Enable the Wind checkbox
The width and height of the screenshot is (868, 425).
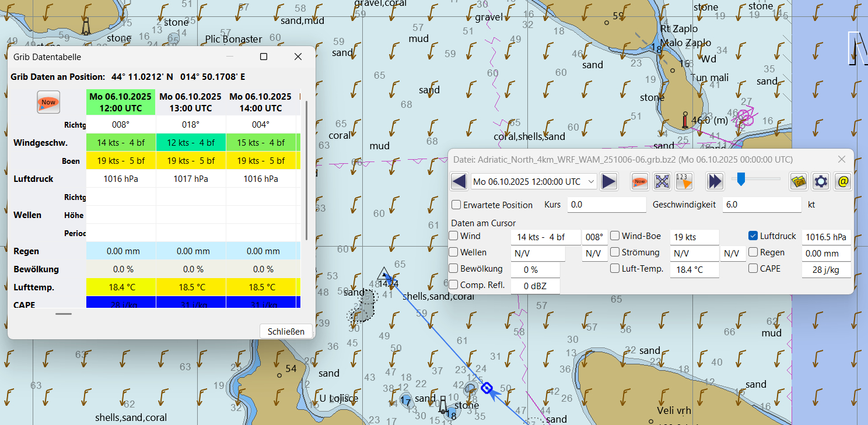(x=454, y=236)
